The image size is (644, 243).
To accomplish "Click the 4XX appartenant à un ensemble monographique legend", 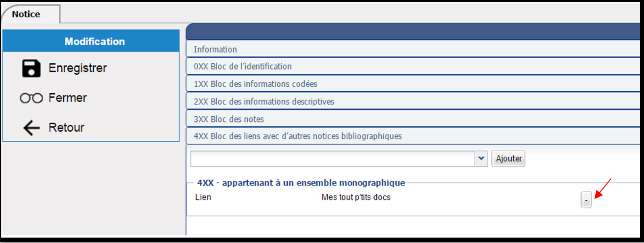I will click(x=301, y=183).
